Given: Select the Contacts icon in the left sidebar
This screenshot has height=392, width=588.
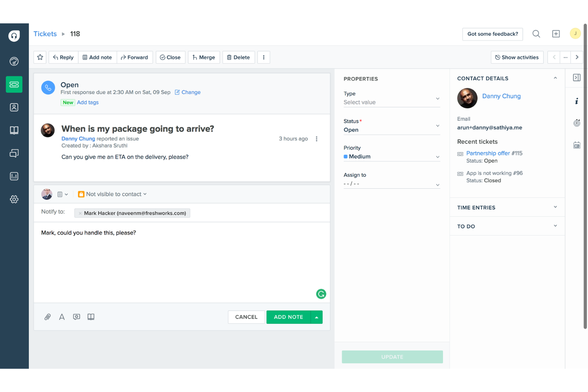Looking at the screenshot, I should coord(14,107).
